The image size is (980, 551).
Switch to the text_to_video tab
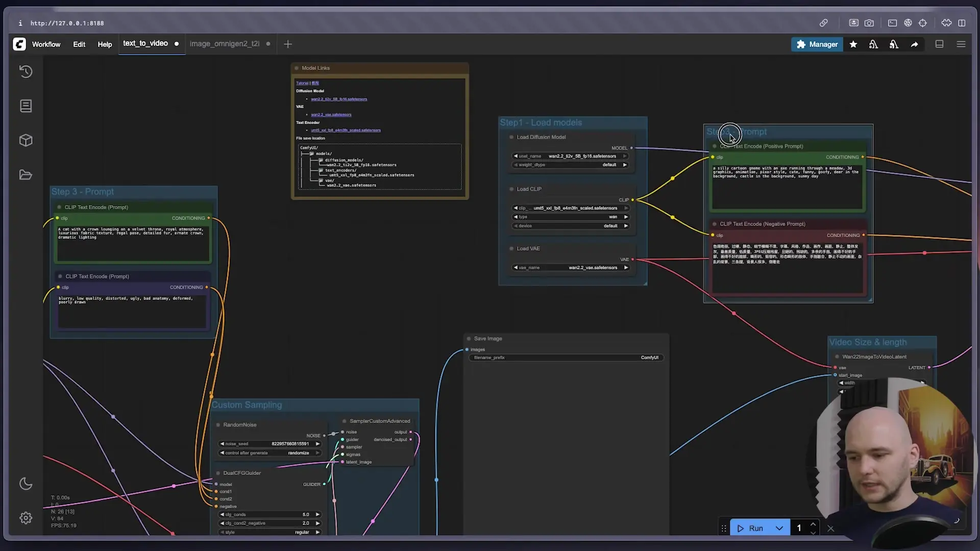pyautogui.click(x=145, y=43)
